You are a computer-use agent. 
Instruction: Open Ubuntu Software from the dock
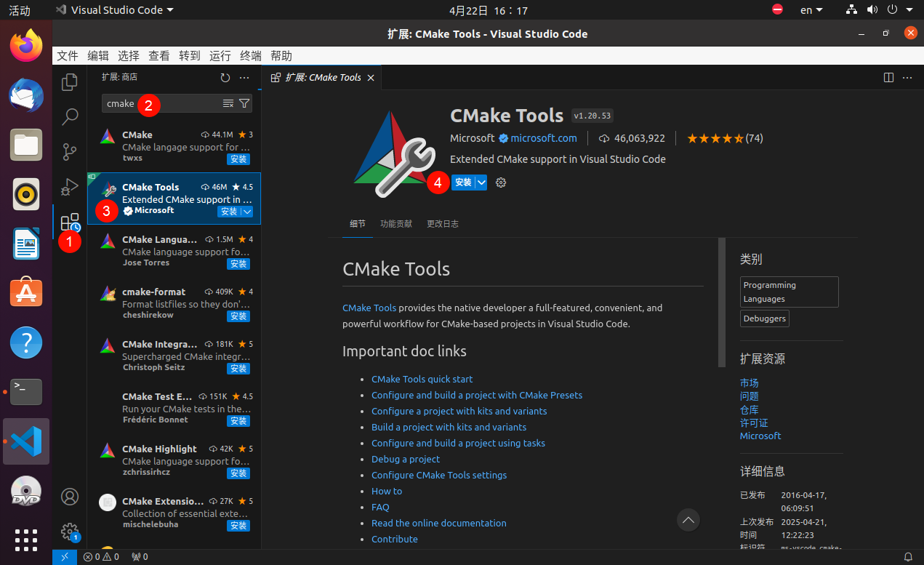[26, 292]
